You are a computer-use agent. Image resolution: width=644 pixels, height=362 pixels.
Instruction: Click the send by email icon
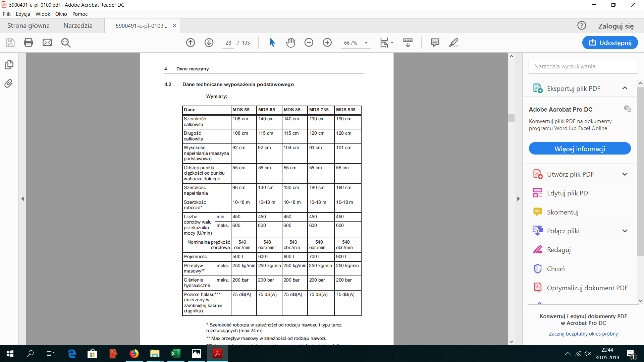pyautogui.click(x=47, y=43)
